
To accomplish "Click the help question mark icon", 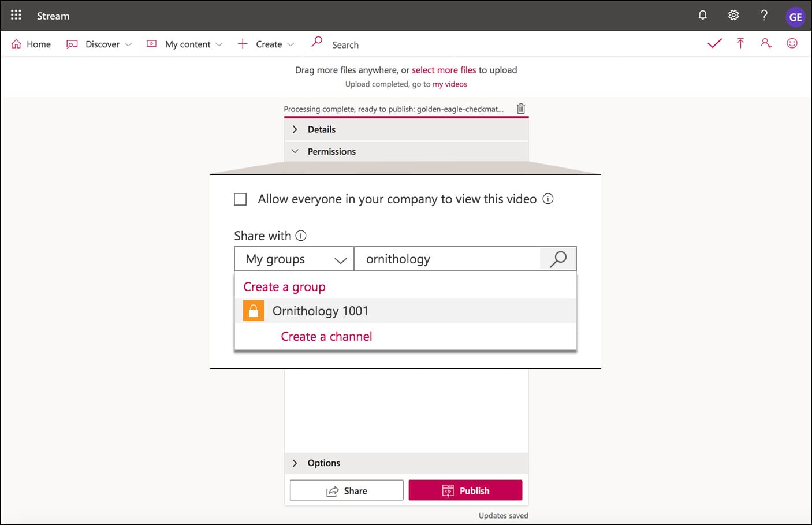I will tap(764, 16).
